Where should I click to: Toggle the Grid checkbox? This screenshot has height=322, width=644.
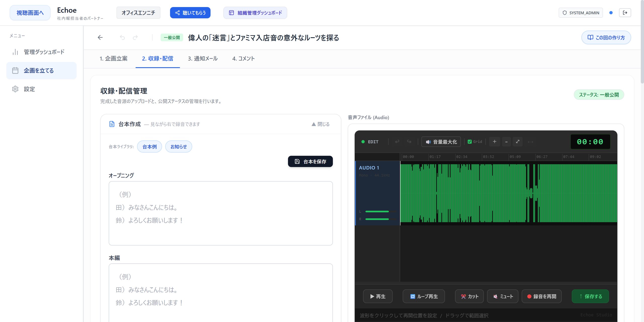click(x=469, y=142)
